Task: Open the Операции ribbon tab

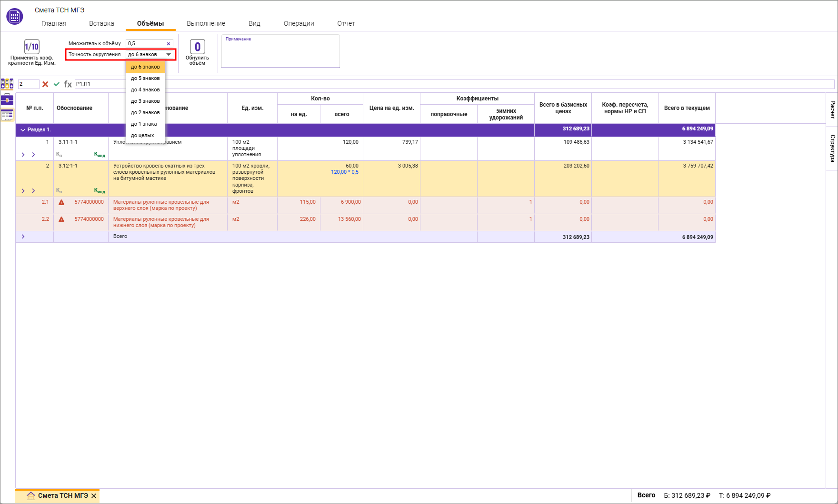Action: click(x=299, y=23)
